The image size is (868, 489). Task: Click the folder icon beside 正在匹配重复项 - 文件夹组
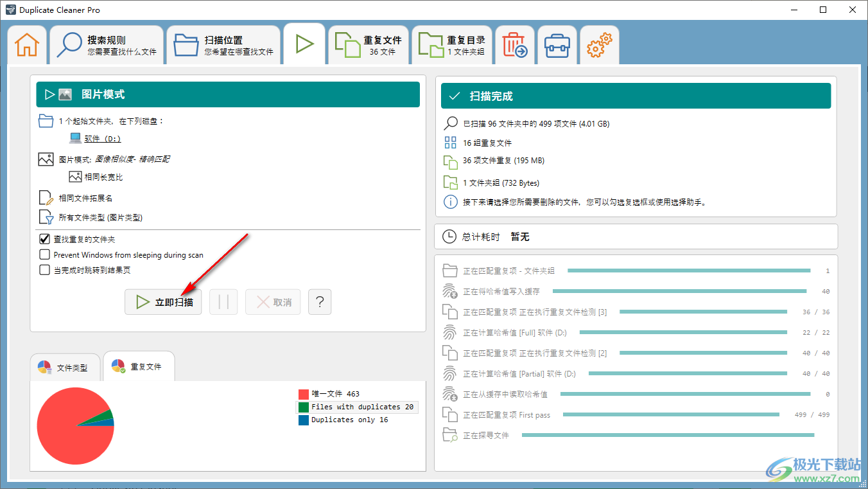[449, 271]
